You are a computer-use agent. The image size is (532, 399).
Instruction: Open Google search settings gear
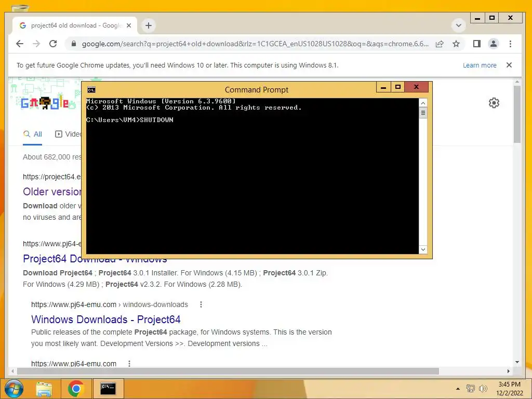[x=494, y=103]
